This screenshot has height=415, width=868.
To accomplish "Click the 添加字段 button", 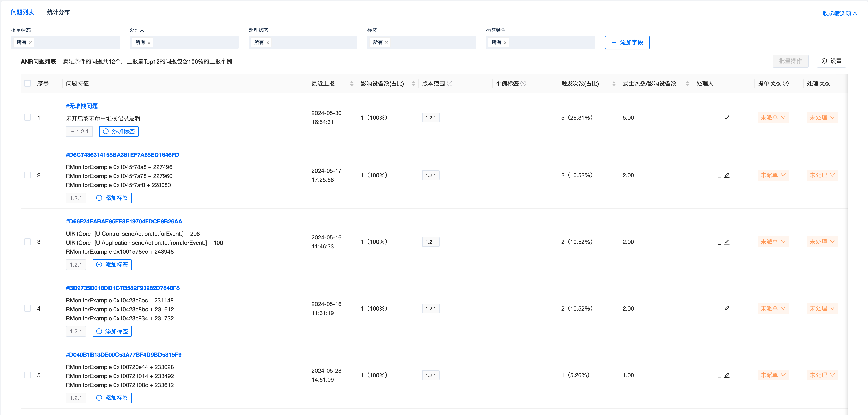I will pyautogui.click(x=627, y=42).
